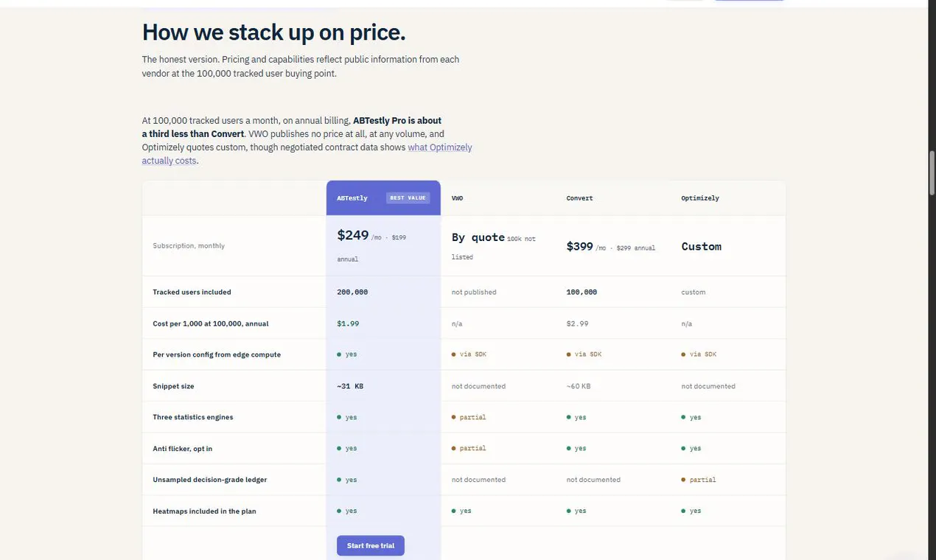The width and height of the screenshot is (936, 560).
Task: Click ABTestly's green yes dot for Heatmaps
Action: coord(339,511)
